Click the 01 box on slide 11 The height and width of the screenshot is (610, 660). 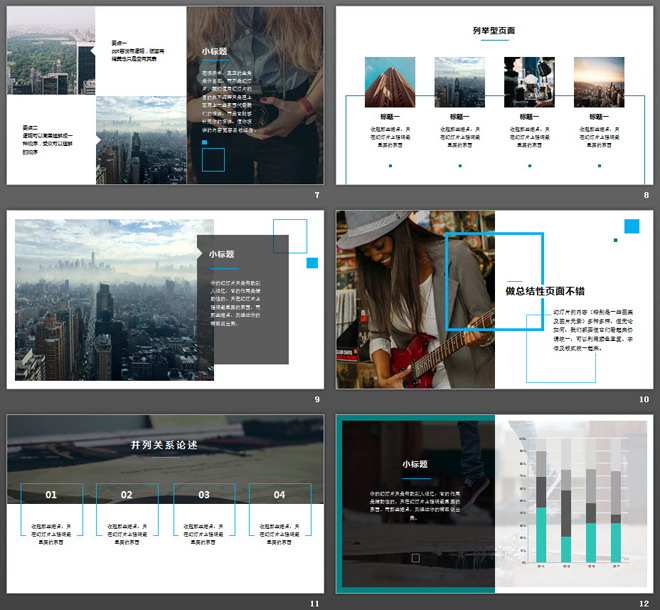51,509
